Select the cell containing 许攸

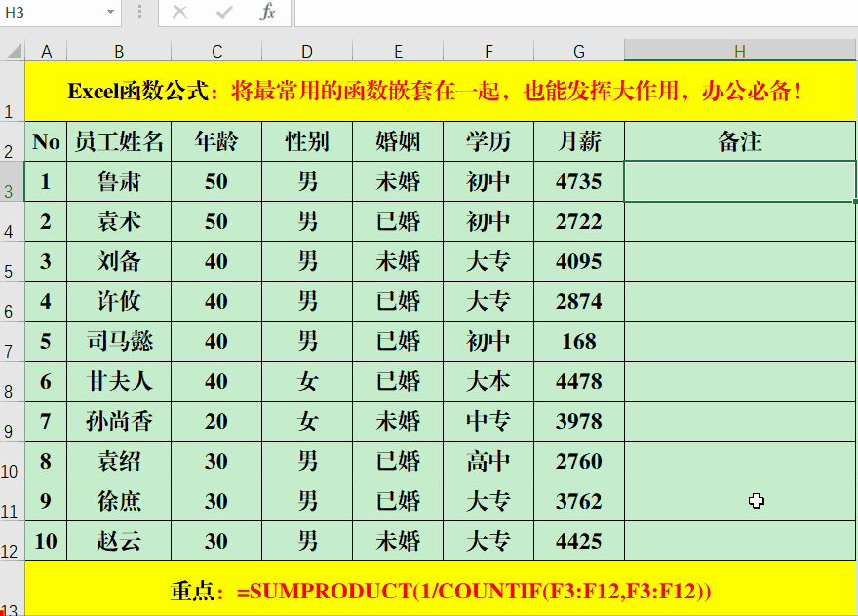(119, 301)
